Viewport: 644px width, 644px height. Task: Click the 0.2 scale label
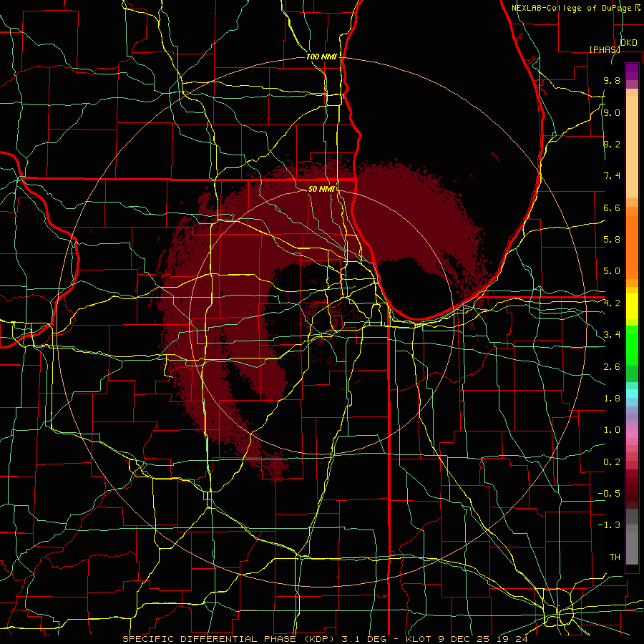click(x=612, y=462)
